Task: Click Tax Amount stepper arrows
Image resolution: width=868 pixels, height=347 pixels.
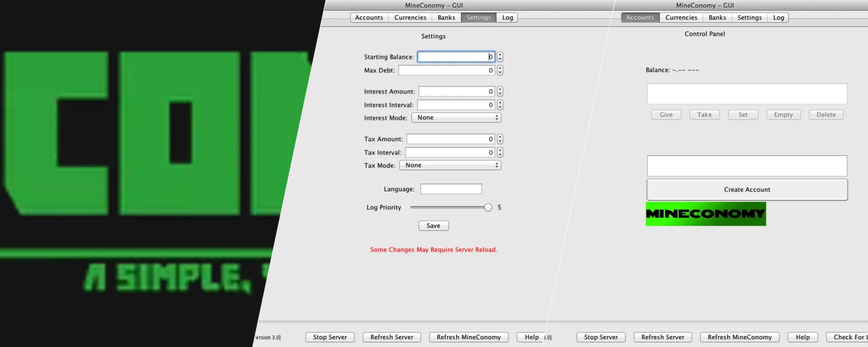Action: pos(500,139)
